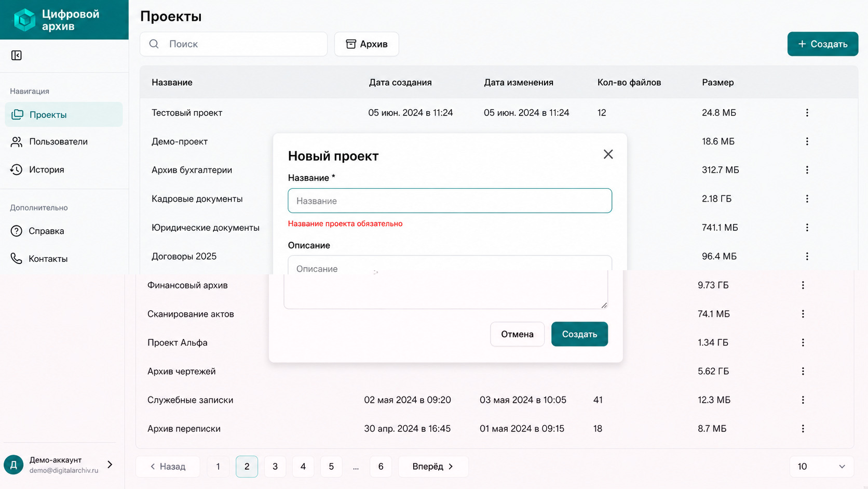Click the Цифровой архив cube logo

point(24,20)
